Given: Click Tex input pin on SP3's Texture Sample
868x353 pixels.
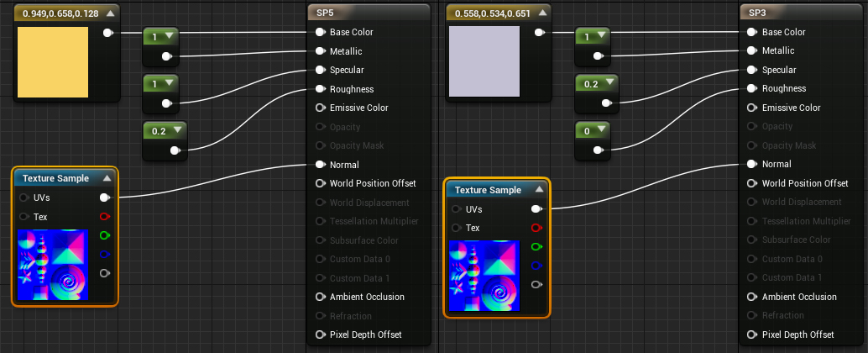Looking at the screenshot, I should coord(456,228).
